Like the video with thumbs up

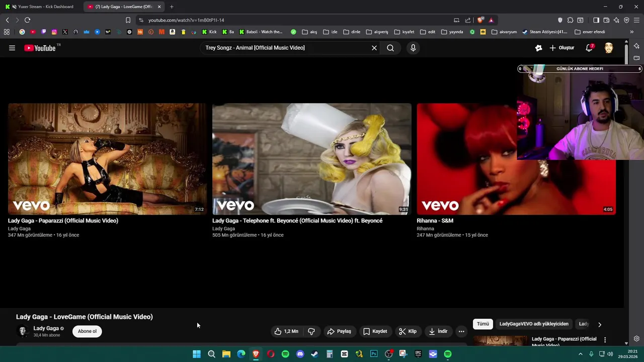pos(286,331)
